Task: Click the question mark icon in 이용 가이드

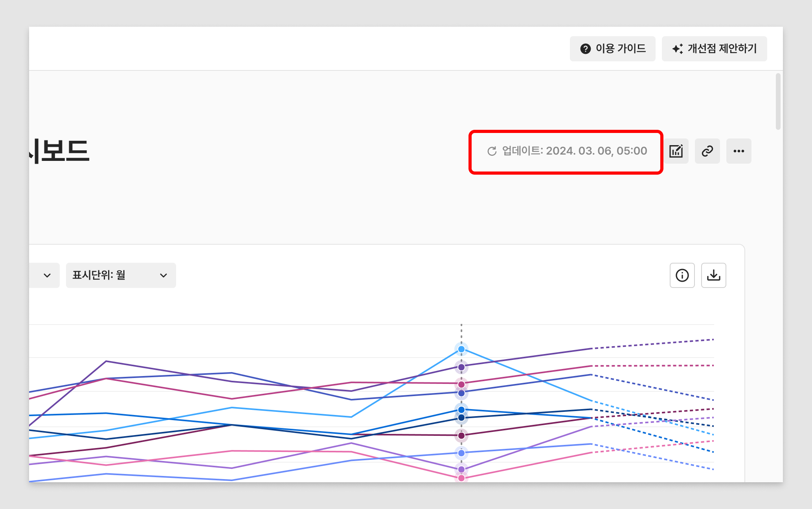Action: (585, 49)
